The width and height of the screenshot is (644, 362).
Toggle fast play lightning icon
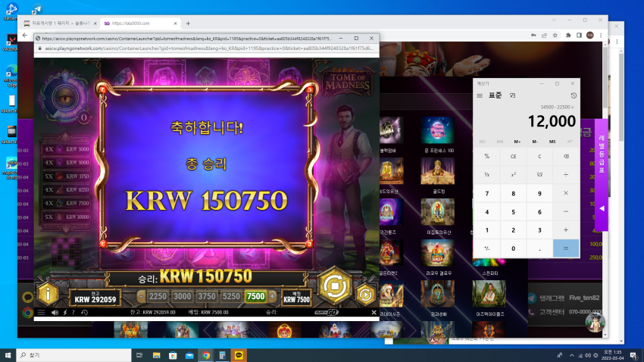(x=65, y=313)
